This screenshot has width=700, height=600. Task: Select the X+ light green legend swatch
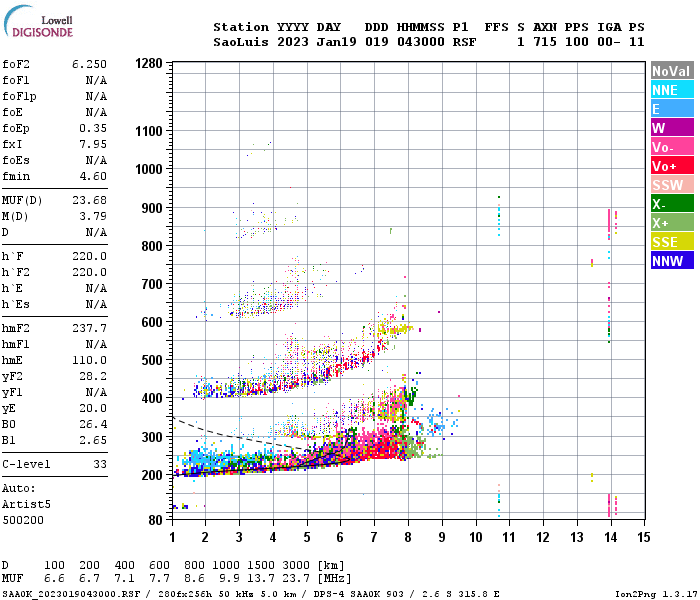click(x=672, y=222)
